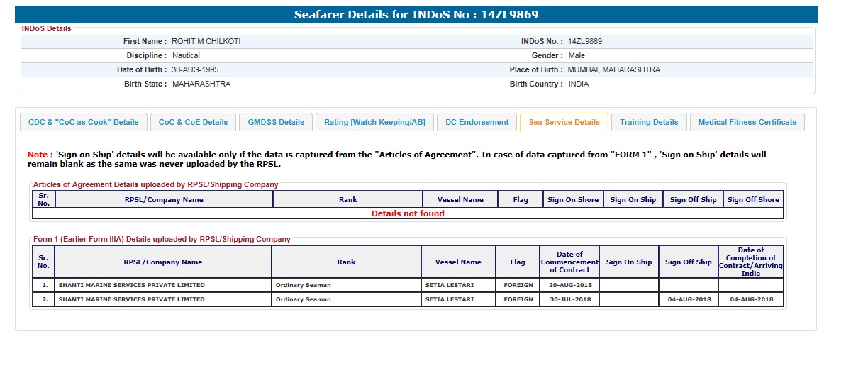
Task: Click Articles of Agreement Vessel Name header
Action: point(460,200)
